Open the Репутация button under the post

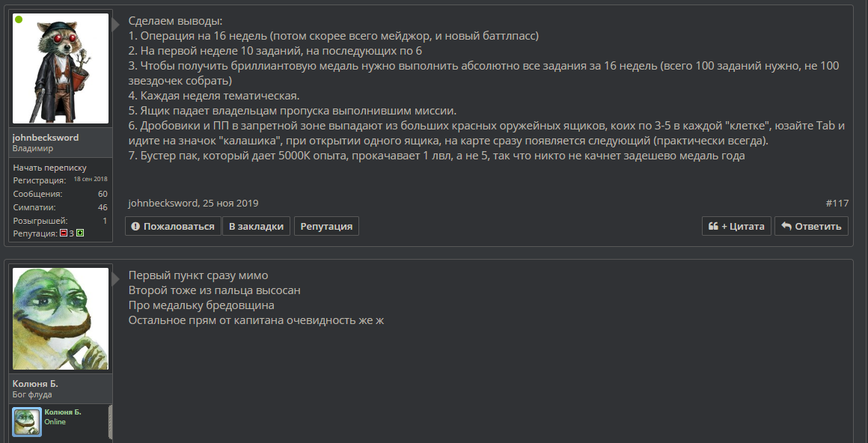[326, 226]
